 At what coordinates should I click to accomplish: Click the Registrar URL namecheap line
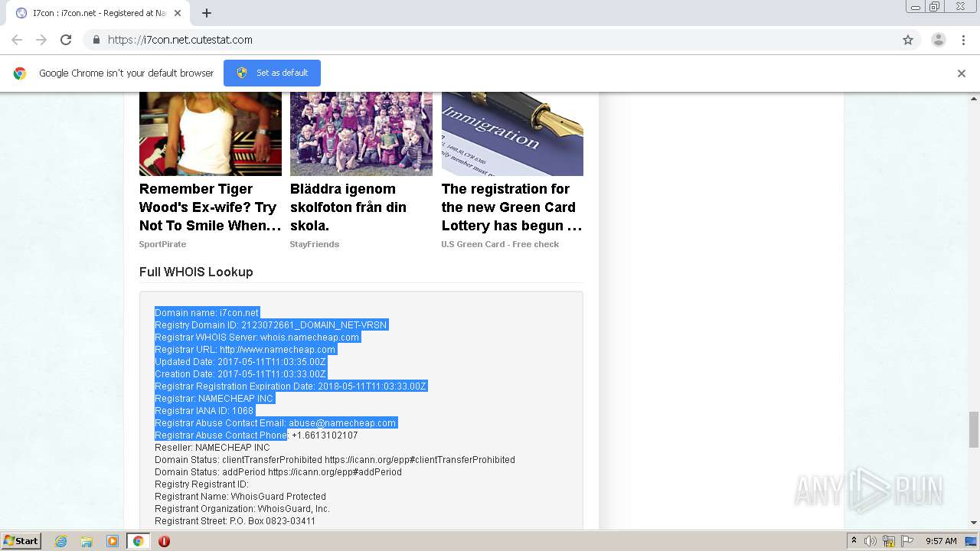(245, 349)
